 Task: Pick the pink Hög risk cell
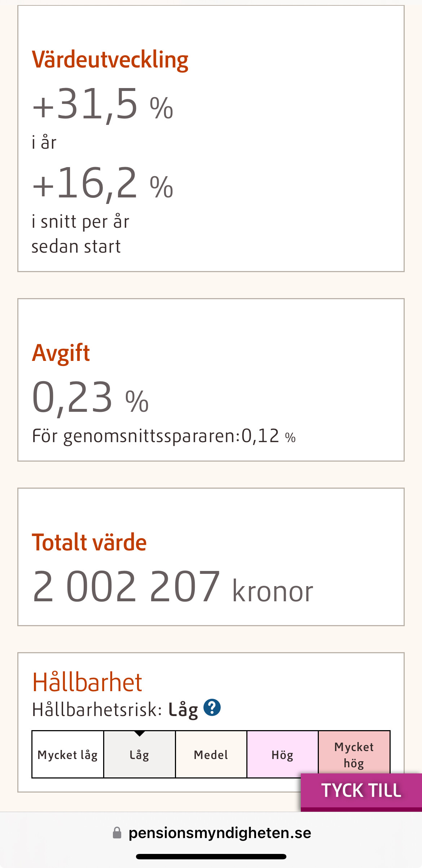282,754
